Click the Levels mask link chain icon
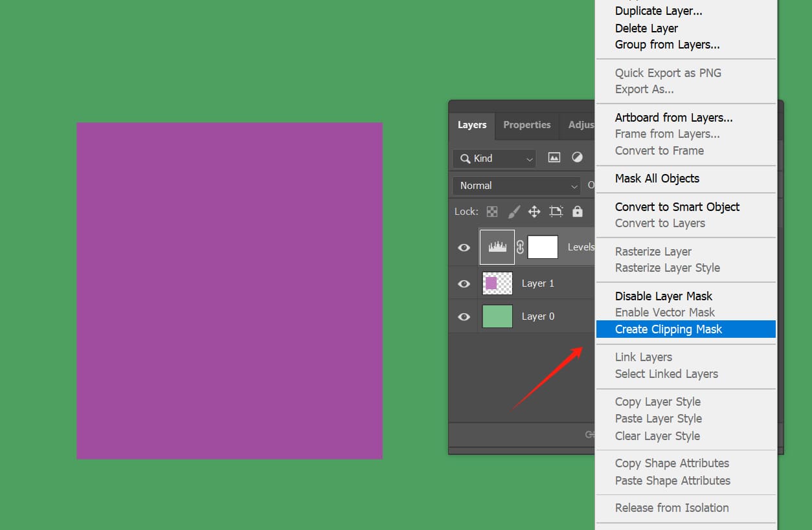812x530 pixels. (520, 247)
